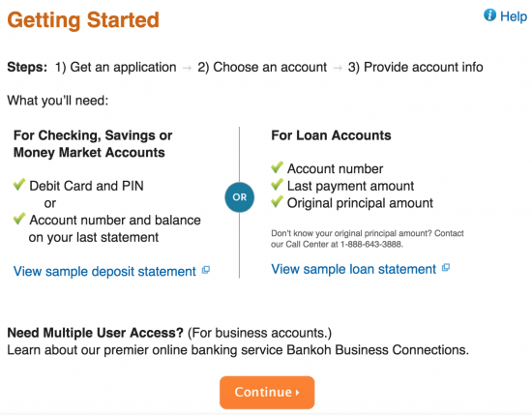Click the For Loan Accounts heading
This screenshot has width=532, height=415.
(x=331, y=135)
